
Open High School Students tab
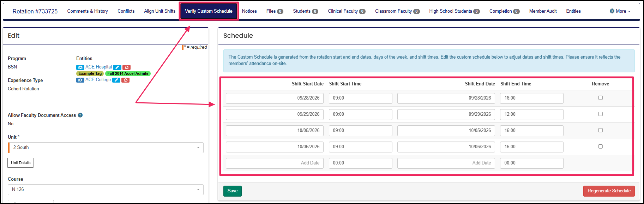click(454, 11)
